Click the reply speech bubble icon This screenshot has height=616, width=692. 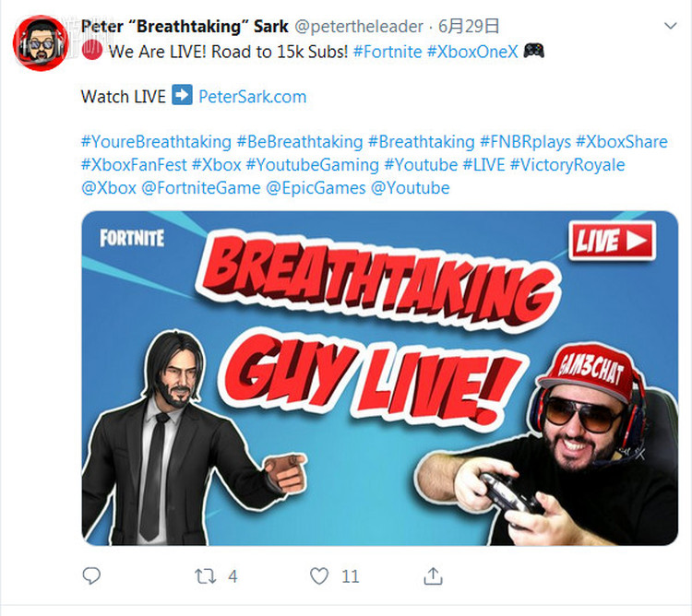pos(91,575)
